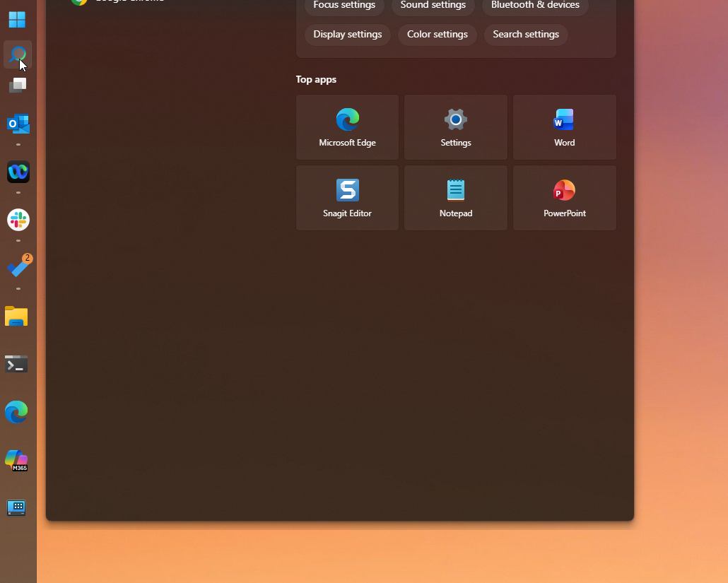
Task: Open Microsoft 365 Copilot from taskbar
Action: (16, 461)
